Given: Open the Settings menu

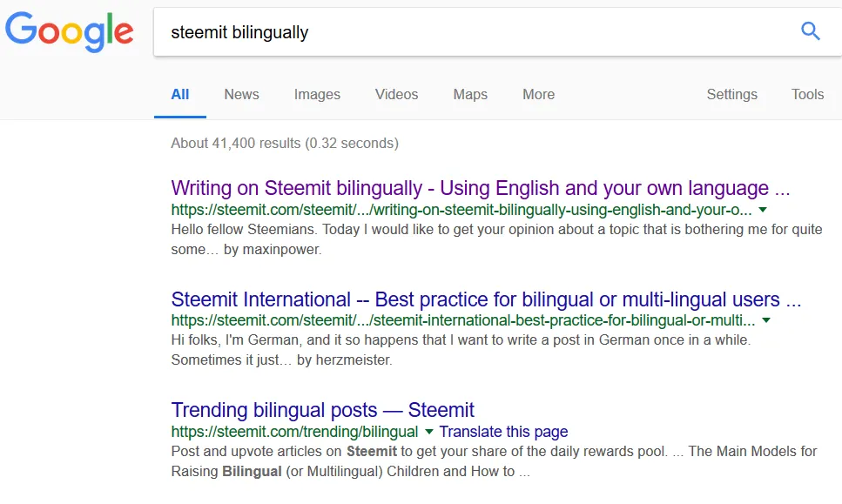Looking at the screenshot, I should pos(732,95).
